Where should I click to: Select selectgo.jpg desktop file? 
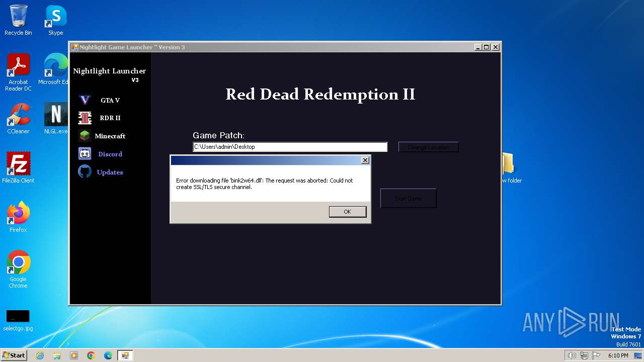pyautogui.click(x=18, y=320)
